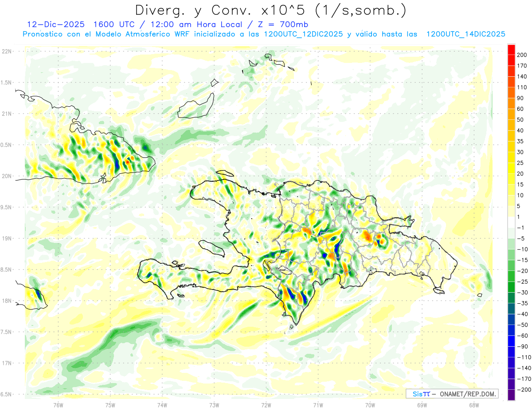Click the "68W" longitude label
532x411 pixels.
(x=474, y=405)
